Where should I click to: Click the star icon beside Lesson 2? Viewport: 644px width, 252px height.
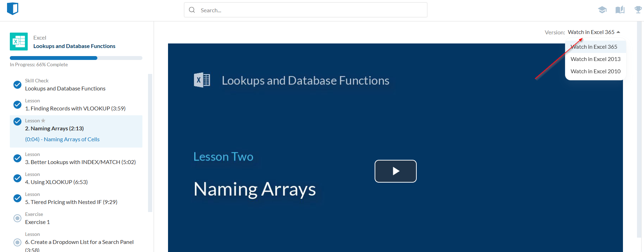43,121
